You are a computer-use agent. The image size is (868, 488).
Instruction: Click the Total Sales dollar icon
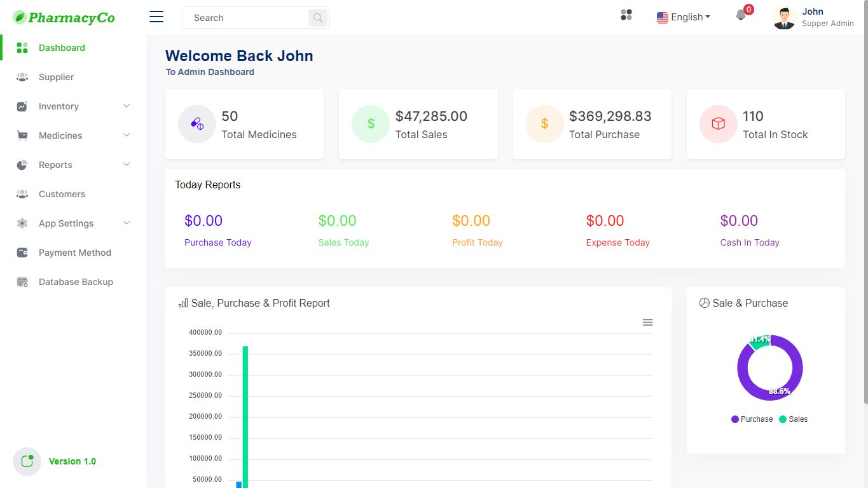pos(371,124)
